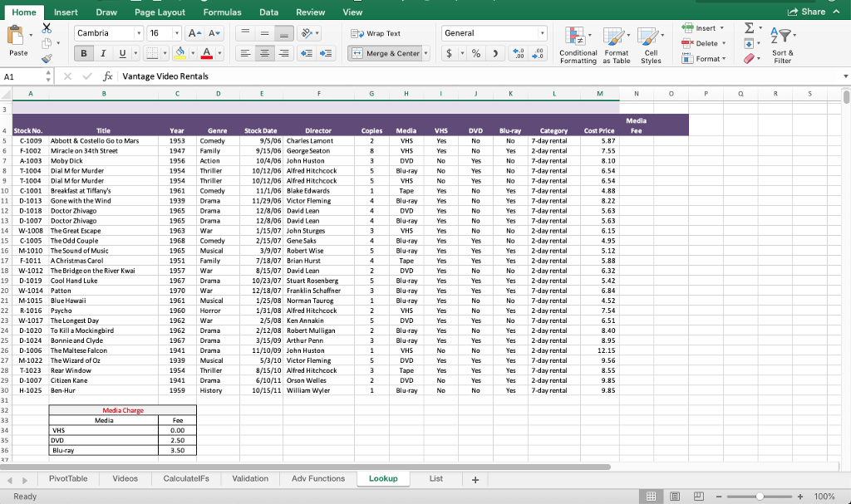Click the Borders icon
Viewport: 851px width, 504px height.
click(x=153, y=53)
